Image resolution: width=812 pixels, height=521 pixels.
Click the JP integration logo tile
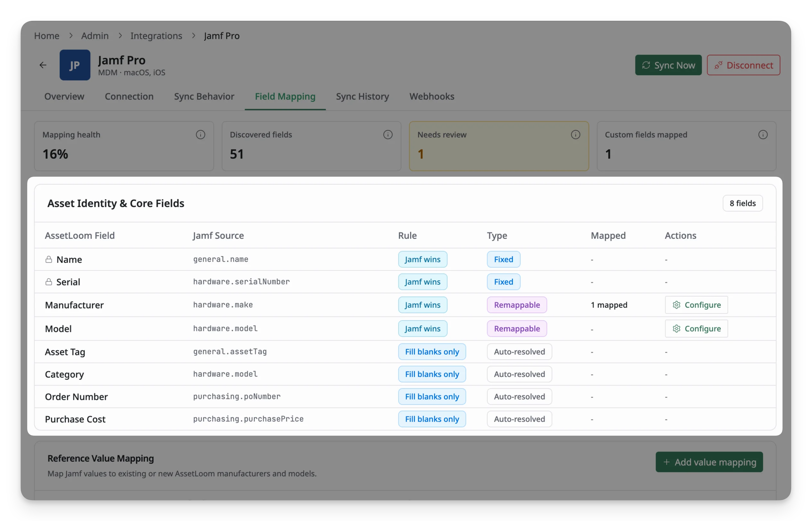click(x=75, y=65)
